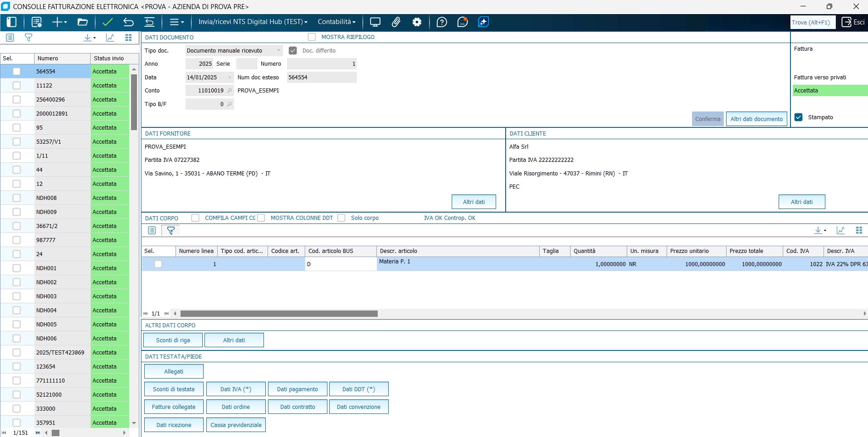This screenshot has width=868, height=437.
Task: Open the Data date picker arrow
Action: pyautogui.click(x=230, y=78)
